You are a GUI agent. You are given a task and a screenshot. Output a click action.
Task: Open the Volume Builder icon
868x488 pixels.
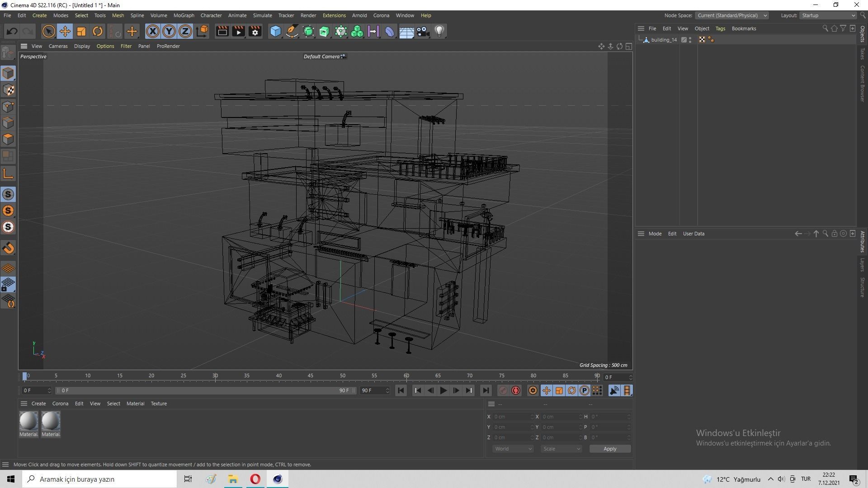(357, 31)
